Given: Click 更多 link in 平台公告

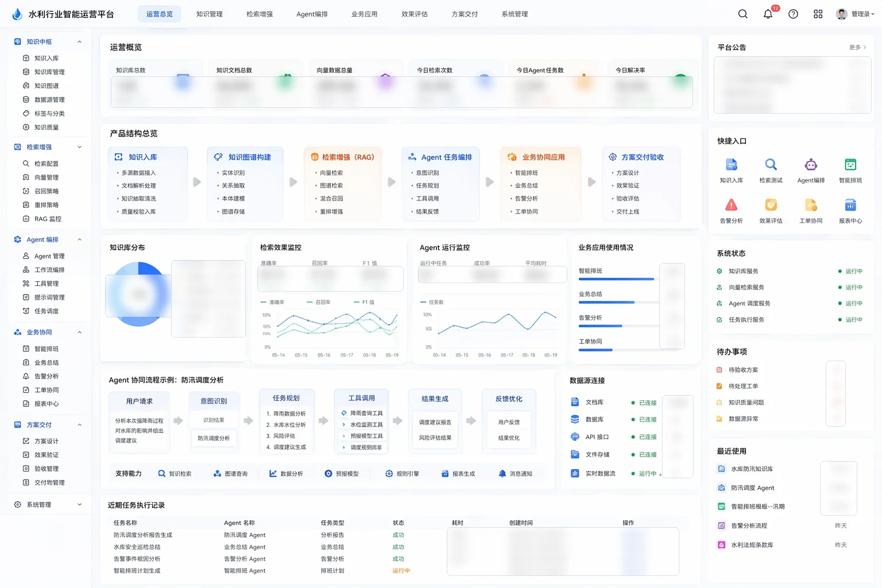Looking at the screenshot, I should click(858, 48).
